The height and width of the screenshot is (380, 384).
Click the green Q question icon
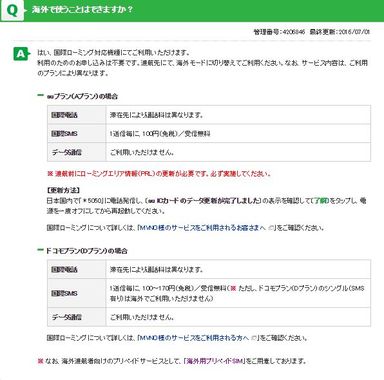12,10
